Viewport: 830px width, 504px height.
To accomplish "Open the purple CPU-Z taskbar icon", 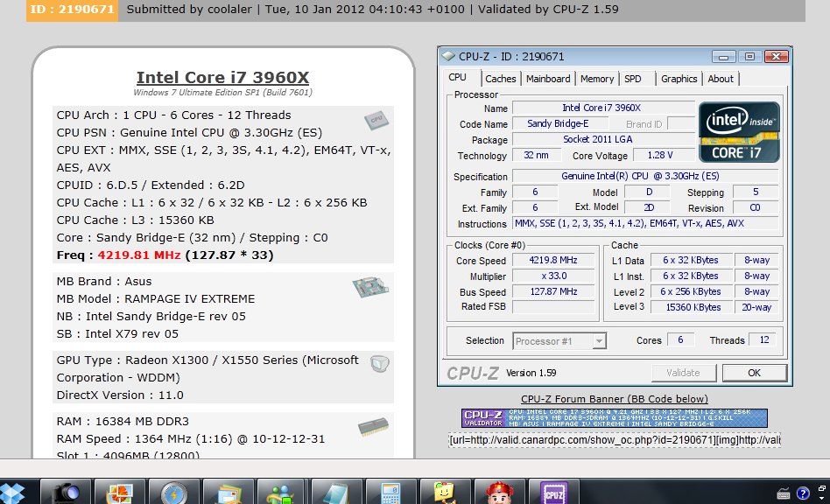I will coord(553,492).
